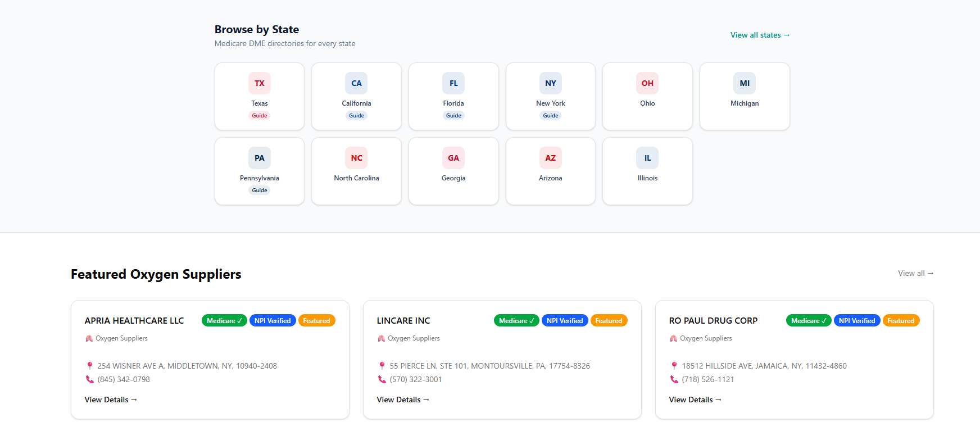Open View Details for LINCARE INC
Viewport: 980px width, 422px height.
403,400
